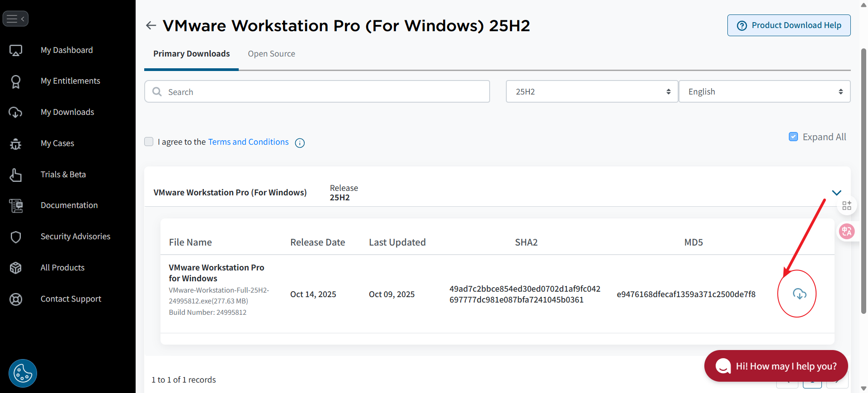Select the MD5 hash e9476168dfecaf1359a371c2500de7f8
This screenshot has height=393, width=868.
pyautogui.click(x=686, y=294)
